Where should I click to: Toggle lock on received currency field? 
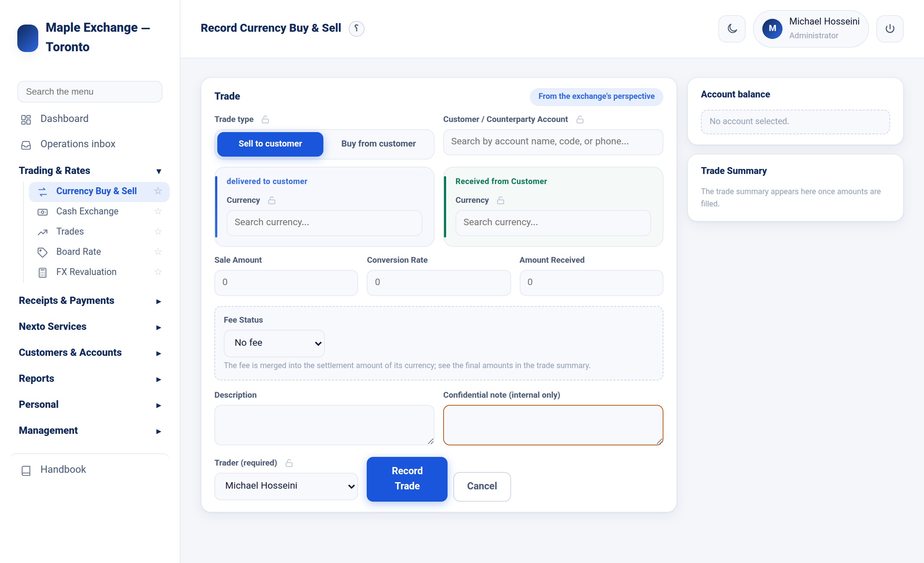[501, 200]
